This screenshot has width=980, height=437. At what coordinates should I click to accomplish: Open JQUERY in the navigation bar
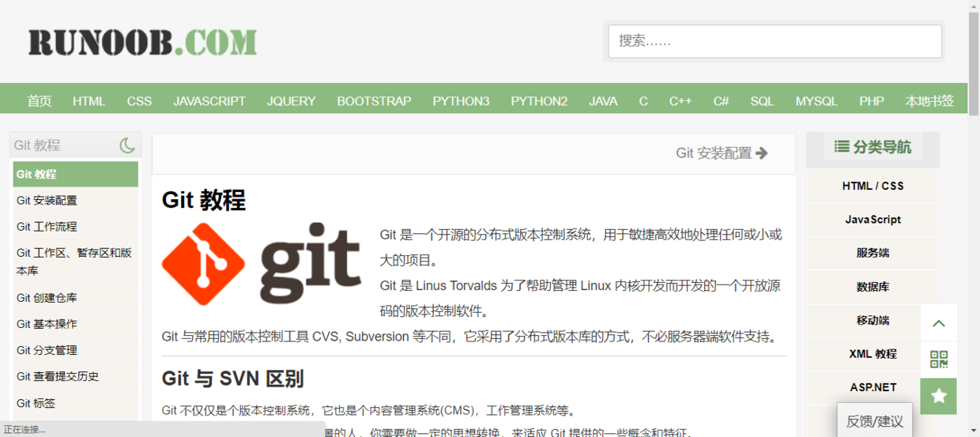tap(291, 101)
